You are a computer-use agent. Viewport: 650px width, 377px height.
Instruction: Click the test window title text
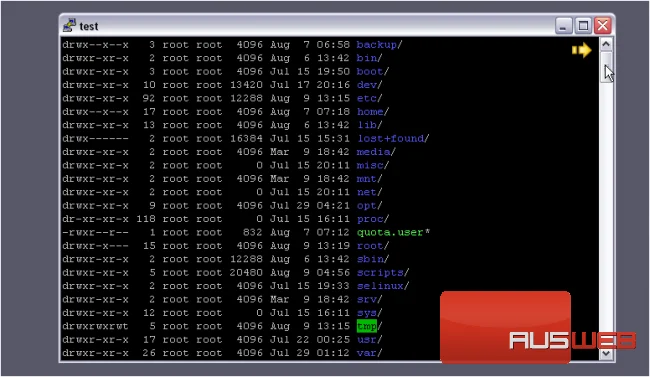pyautogui.click(x=89, y=27)
